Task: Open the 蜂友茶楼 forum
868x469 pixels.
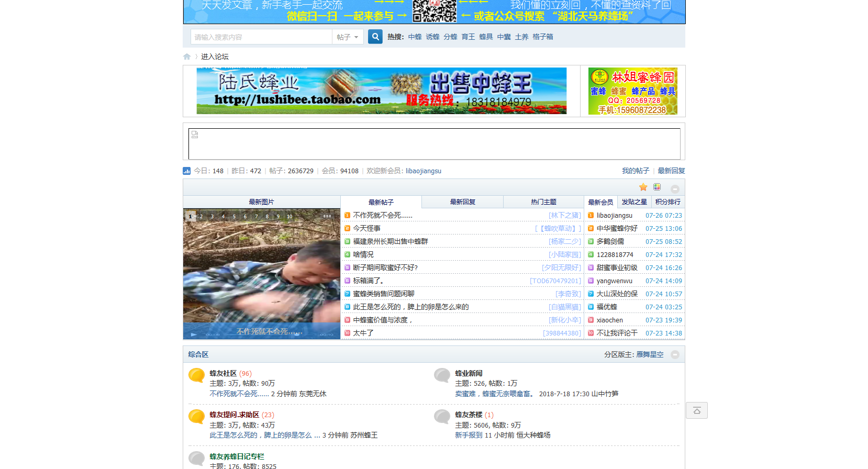Action: (x=469, y=415)
